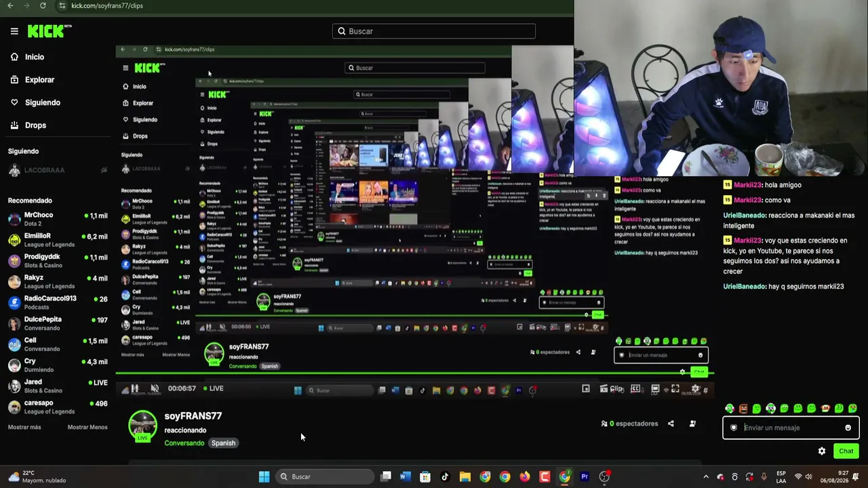Screen dimensions: 868x488
Task: Open Firefox from the taskbar
Action: [525, 476]
